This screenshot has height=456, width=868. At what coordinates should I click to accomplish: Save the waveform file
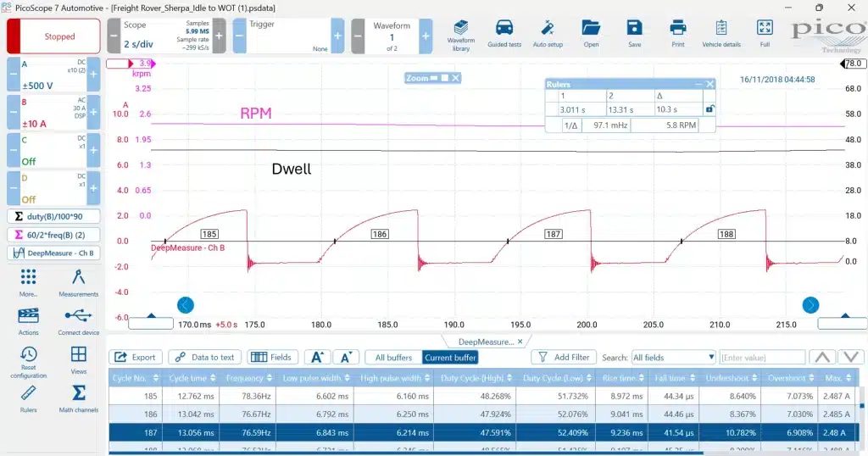point(634,34)
